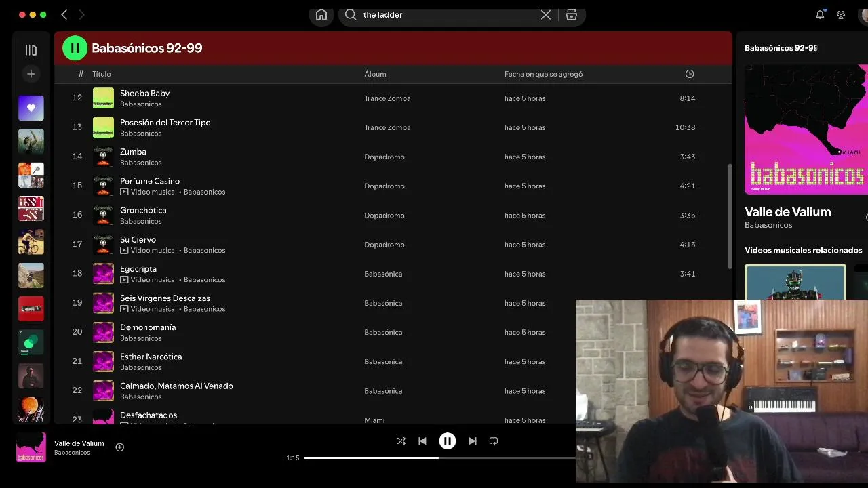Click Video musical icon under Su Ciervo

tap(124, 251)
